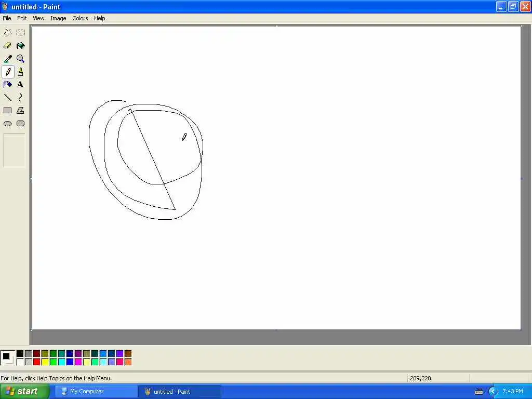The image size is (532, 399).
Task: Switch to the Brush tool
Action: 20,72
